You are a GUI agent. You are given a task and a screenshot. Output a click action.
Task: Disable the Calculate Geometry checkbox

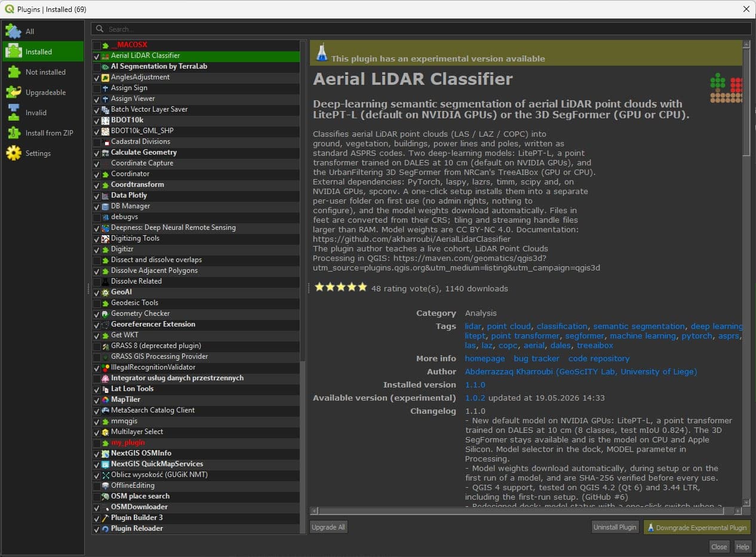pyautogui.click(x=97, y=152)
